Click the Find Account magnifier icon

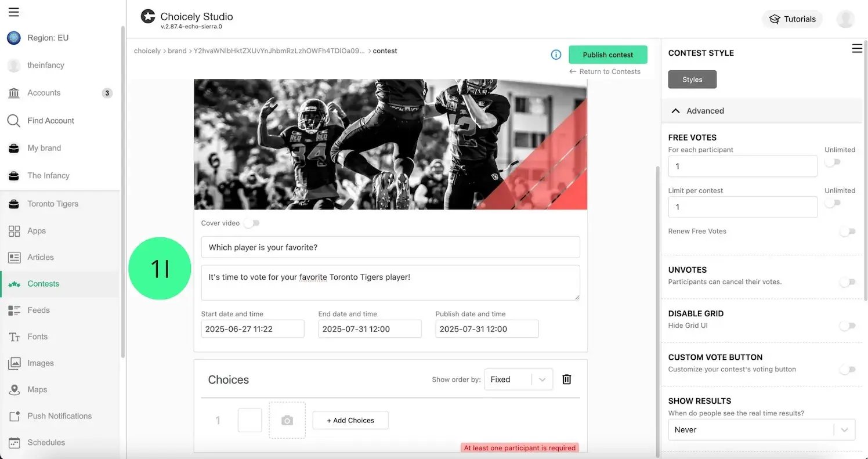[14, 121]
